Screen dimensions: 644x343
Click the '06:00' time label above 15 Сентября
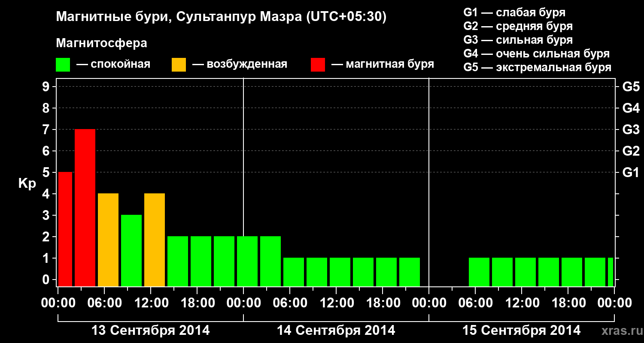(475, 303)
